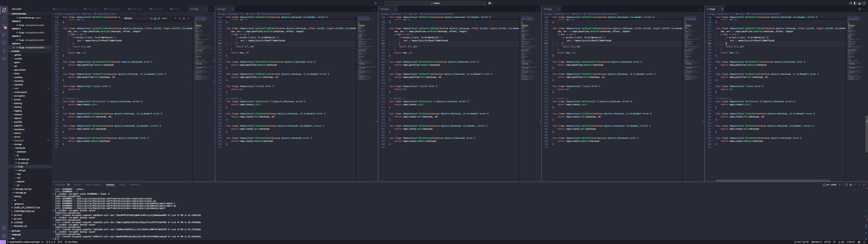The width and height of the screenshot is (868, 244).
Task: Click the Manage gear icon
Action: tap(4, 236)
